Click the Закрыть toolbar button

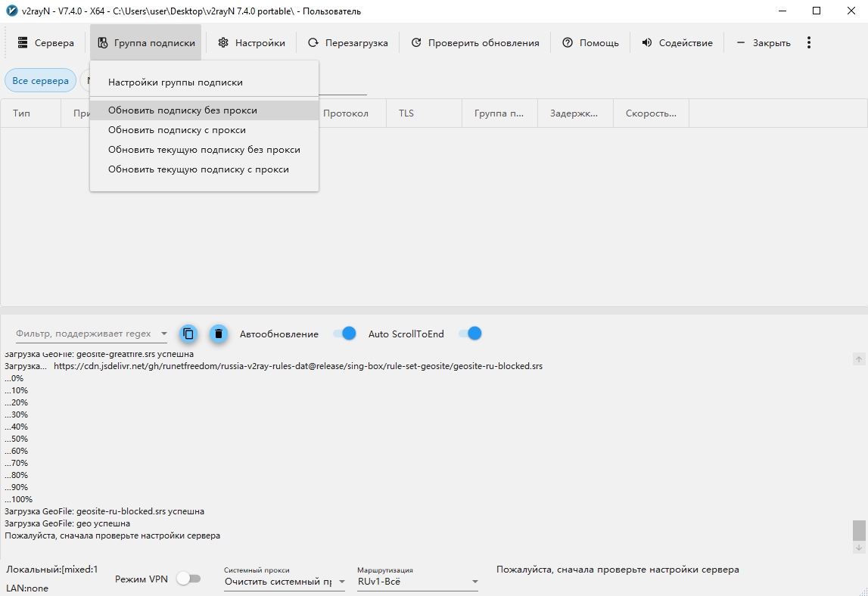coord(764,42)
